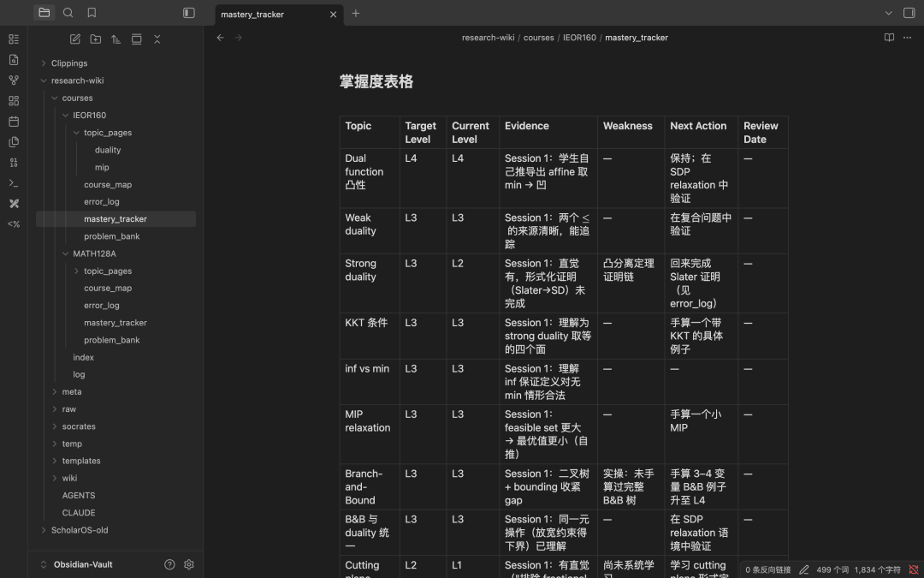Switch to reading view book icon
The image size is (924, 578).
click(x=889, y=37)
